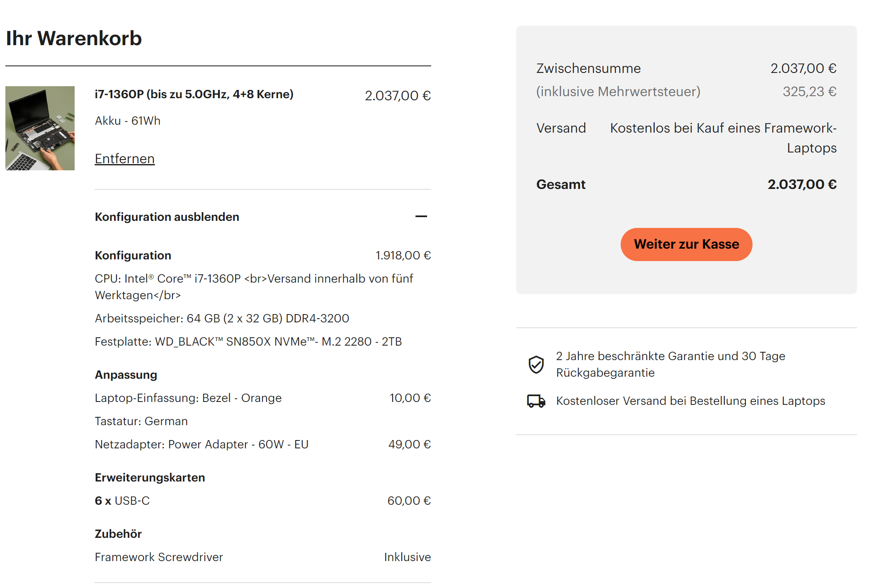
Task: Click the '6 x USB-C' expansion card entry
Action: pos(122,501)
